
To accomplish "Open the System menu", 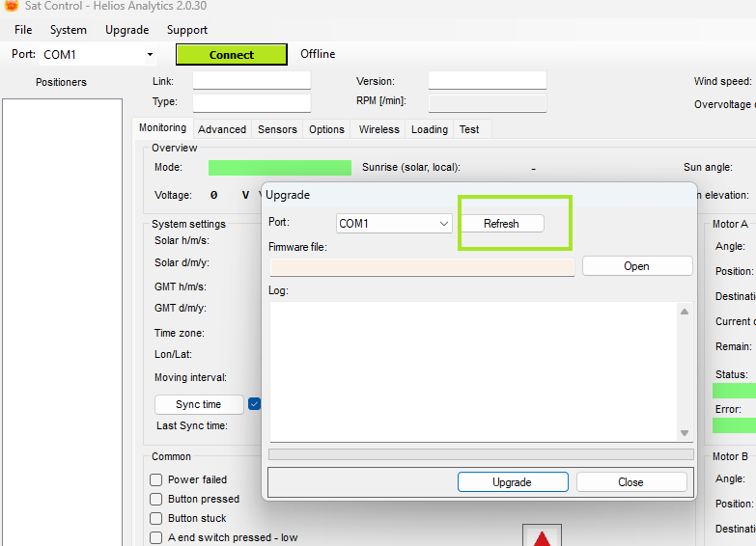I will coord(69,30).
